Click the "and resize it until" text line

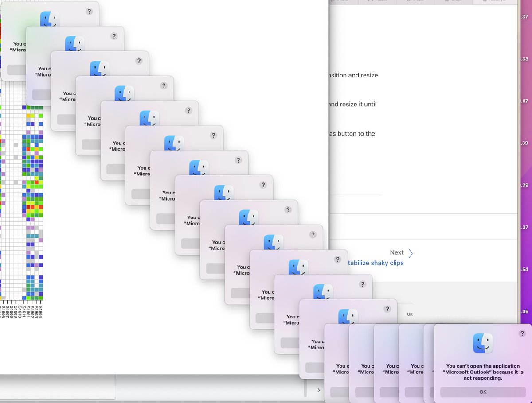[x=353, y=105]
